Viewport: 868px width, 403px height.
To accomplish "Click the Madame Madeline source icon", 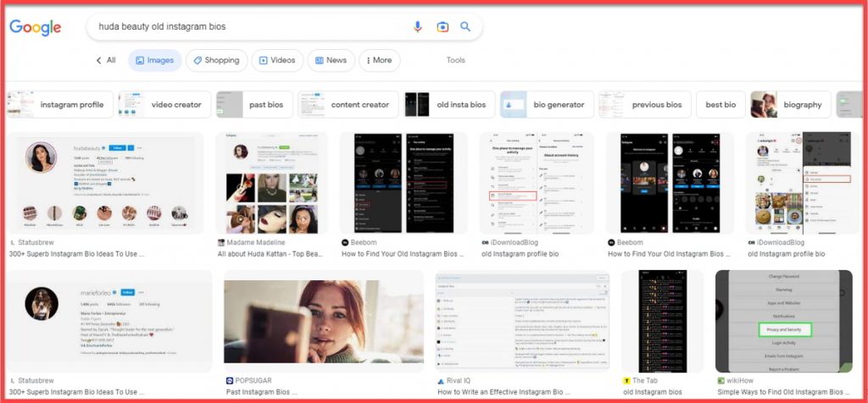I will (221, 243).
